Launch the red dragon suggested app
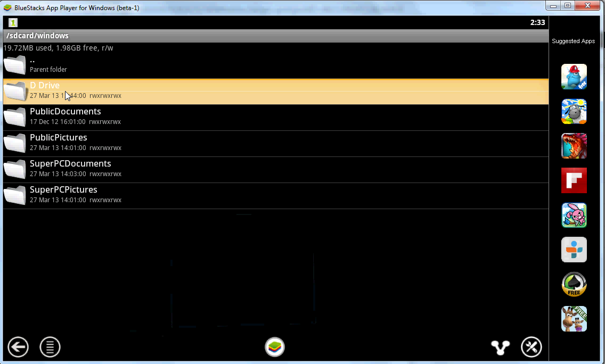This screenshot has width=605, height=364. (574, 146)
